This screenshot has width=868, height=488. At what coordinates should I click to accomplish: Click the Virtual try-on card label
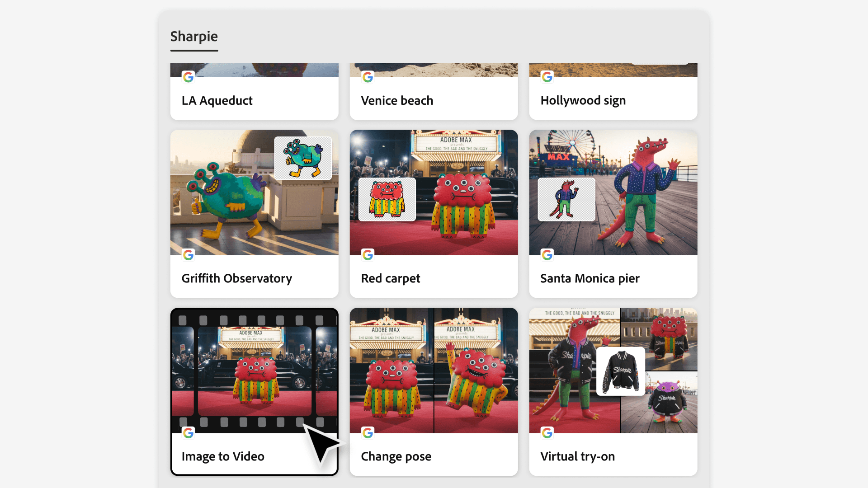click(x=577, y=456)
